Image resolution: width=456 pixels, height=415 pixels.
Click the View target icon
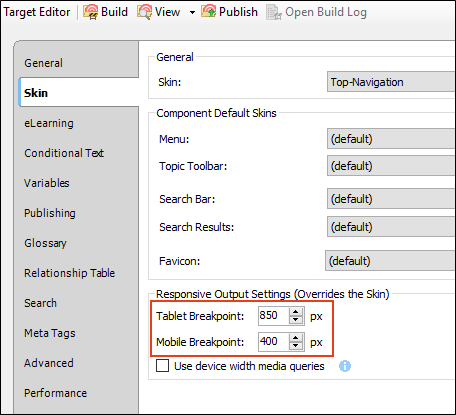(144, 12)
